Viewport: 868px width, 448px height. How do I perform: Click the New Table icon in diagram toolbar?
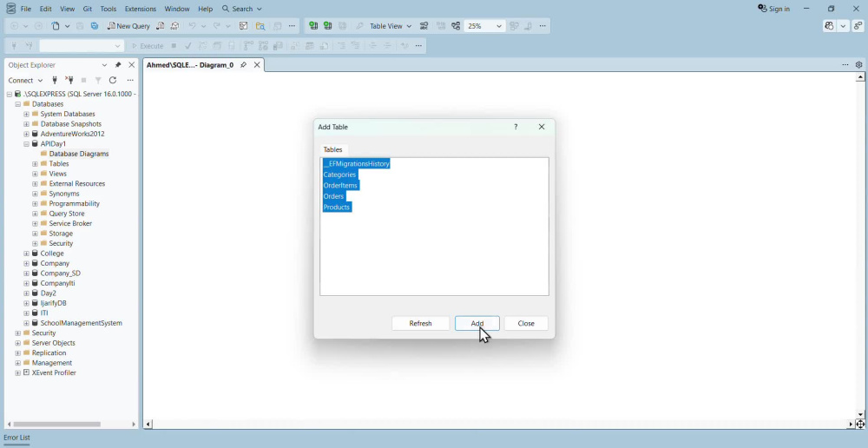click(x=313, y=26)
